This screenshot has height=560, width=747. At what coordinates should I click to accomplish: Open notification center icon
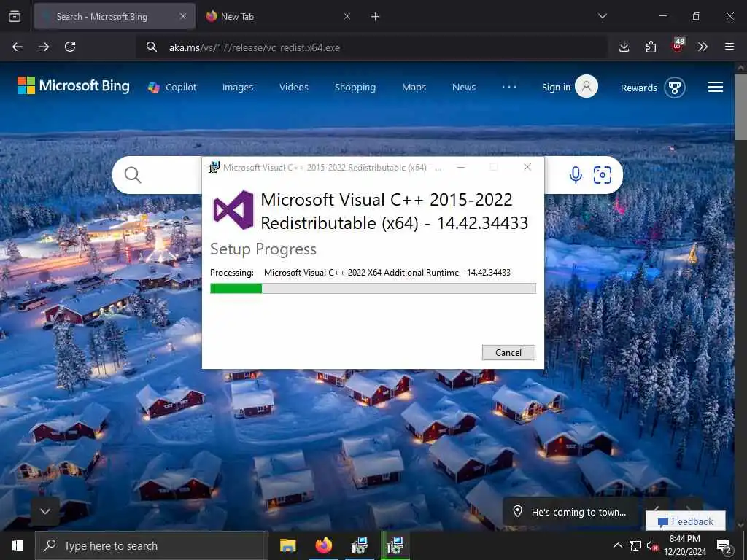(x=724, y=545)
